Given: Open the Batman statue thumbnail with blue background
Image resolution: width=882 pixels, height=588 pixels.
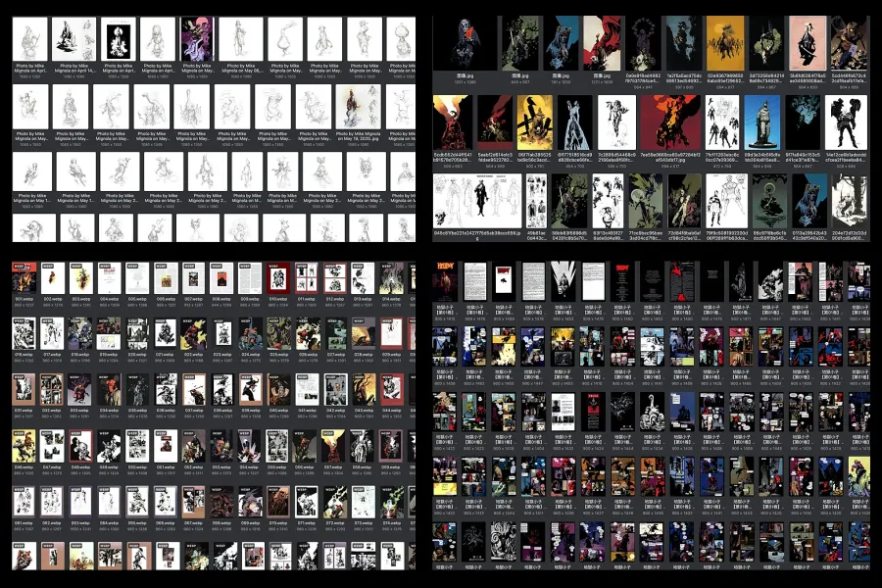Looking at the screenshot, I should [759, 122].
